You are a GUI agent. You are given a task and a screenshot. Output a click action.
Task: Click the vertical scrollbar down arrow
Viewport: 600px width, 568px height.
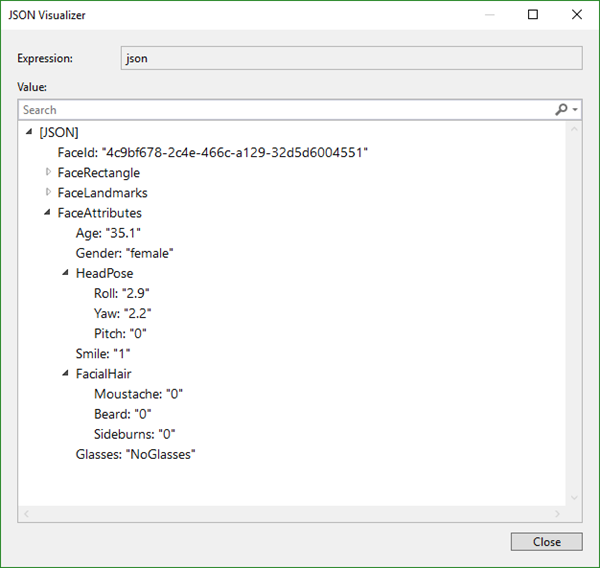tap(574, 497)
